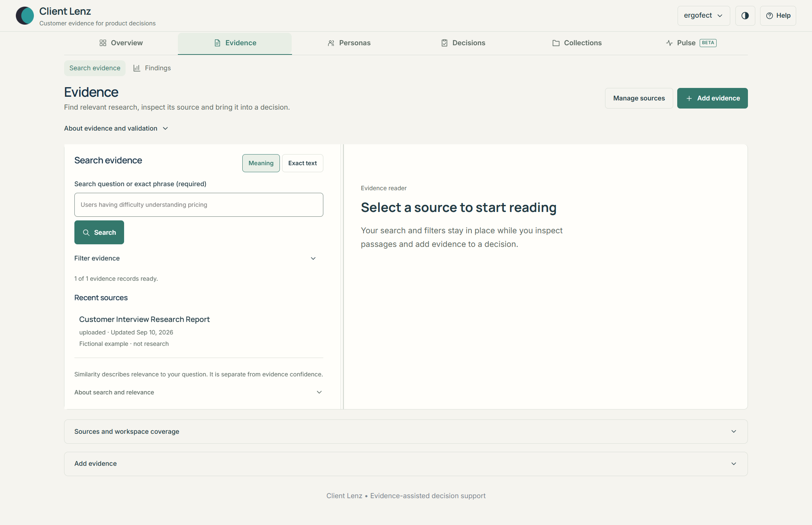Click the '1 of 1 evidence records ready' text

click(116, 279)
